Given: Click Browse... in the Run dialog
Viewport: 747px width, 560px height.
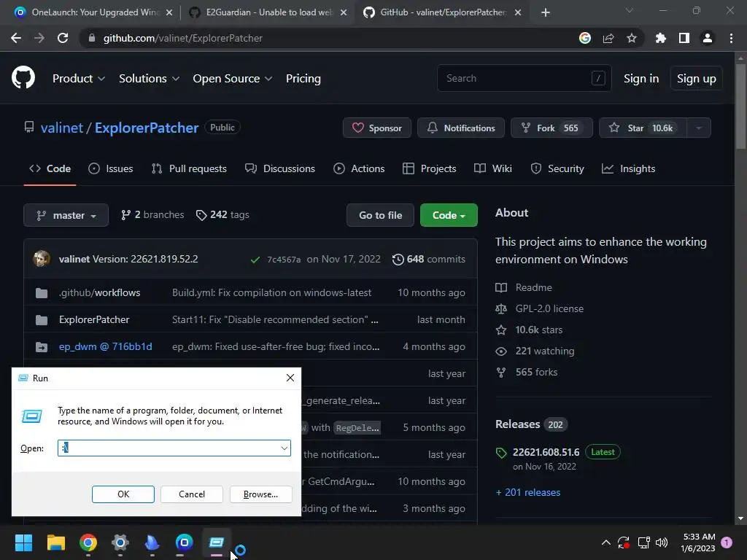Looking at the screenshot, I should tap(260, 494).
